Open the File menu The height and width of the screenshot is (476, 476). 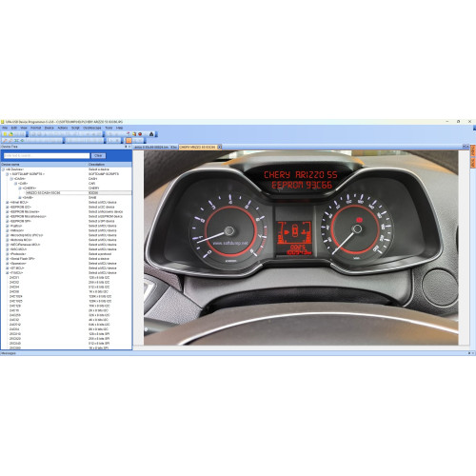point(5,128)
